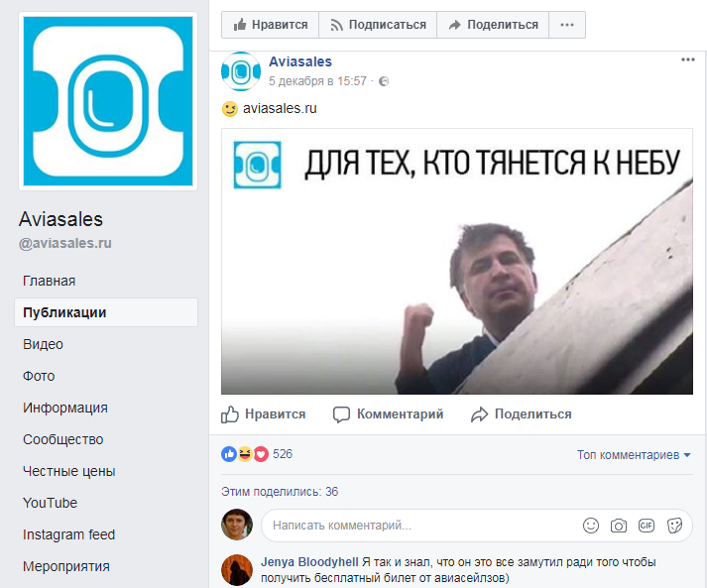Attach a photo with the camera icon
This screenshot has height=588, width=707.
[619, 526]
